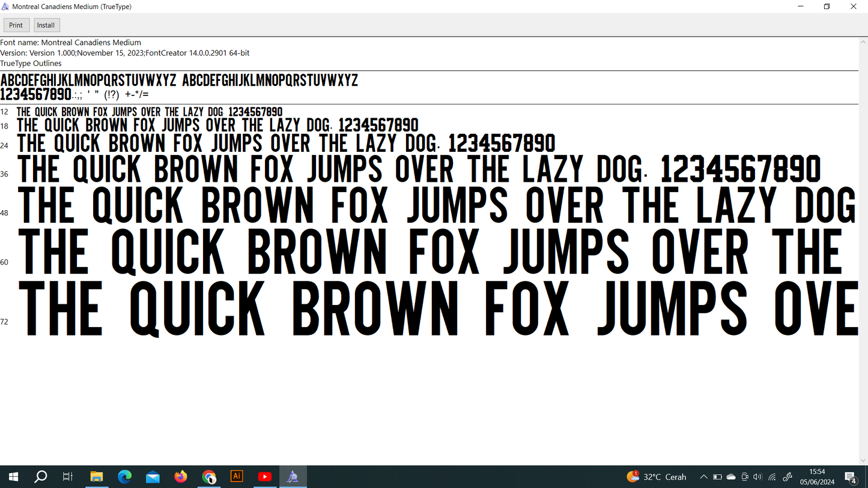Open the Mail app envelope icon
The height and width of the screenshot is (488, 868).
pos(153,477)
